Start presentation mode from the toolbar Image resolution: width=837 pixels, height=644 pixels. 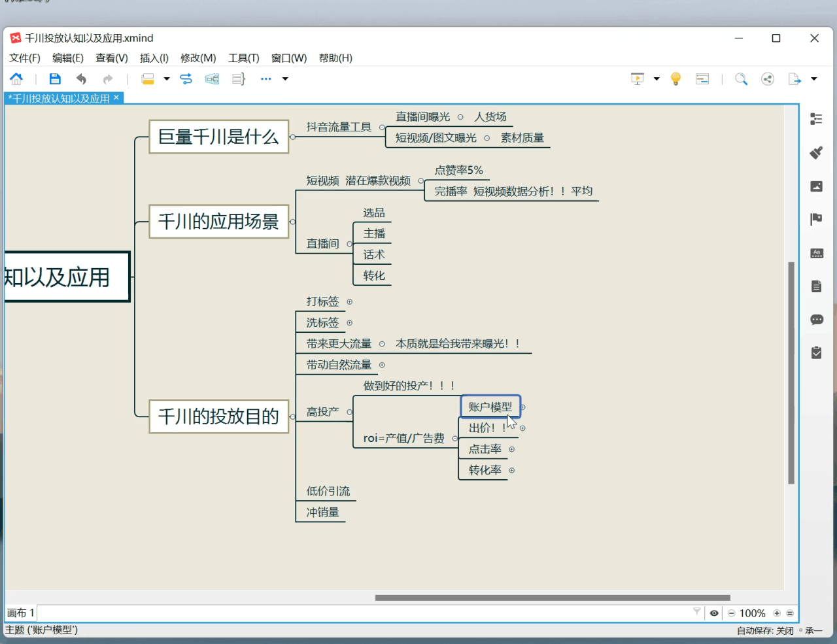click(637, 79)
